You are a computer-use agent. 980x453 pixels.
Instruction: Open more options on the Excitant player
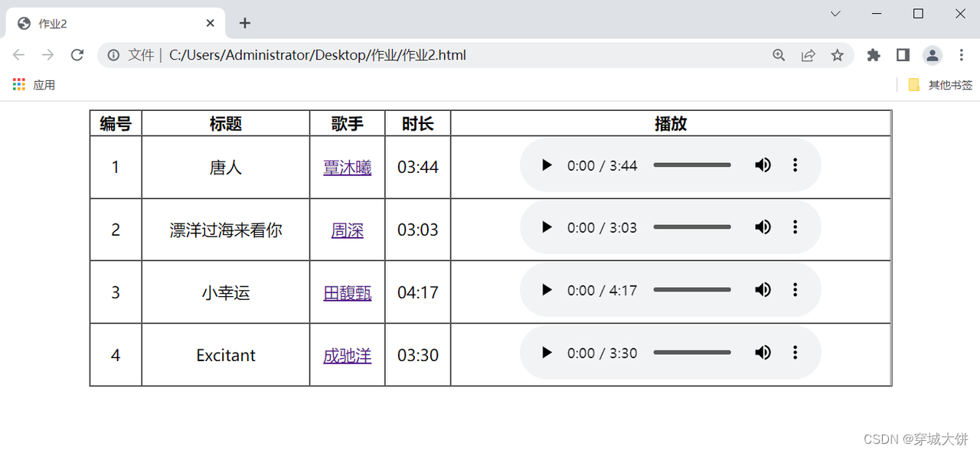795,353
